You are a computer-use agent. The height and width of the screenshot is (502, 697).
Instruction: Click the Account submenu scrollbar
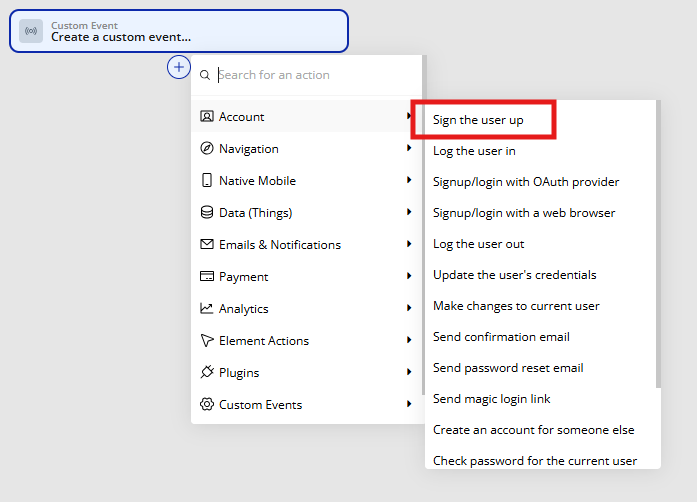(658, 244)
